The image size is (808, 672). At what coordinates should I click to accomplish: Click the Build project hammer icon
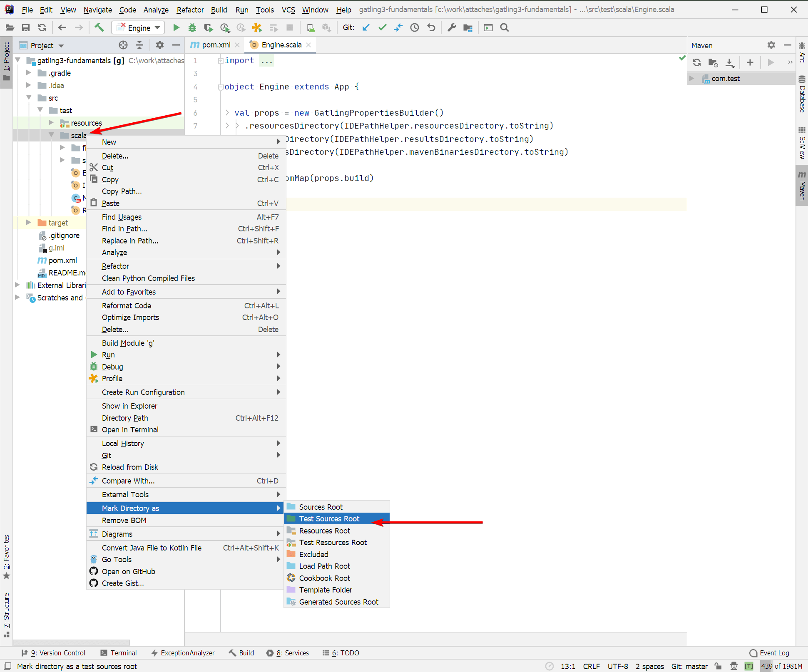click(99, 28)
